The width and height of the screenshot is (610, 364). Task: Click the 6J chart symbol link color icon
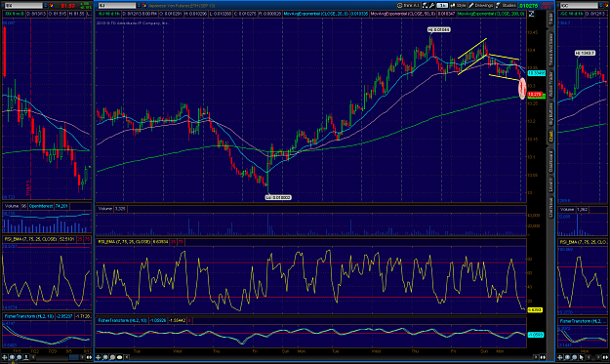[144, 6]
